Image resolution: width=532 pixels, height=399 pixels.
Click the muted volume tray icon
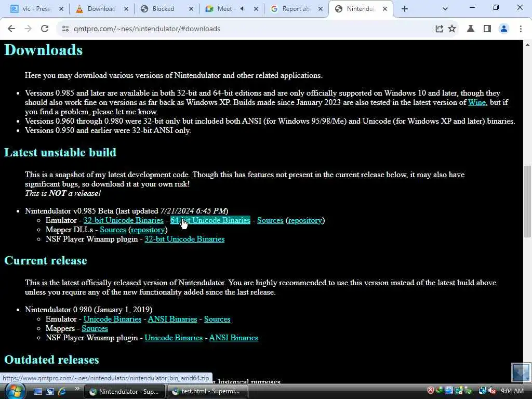click(493, 391)
